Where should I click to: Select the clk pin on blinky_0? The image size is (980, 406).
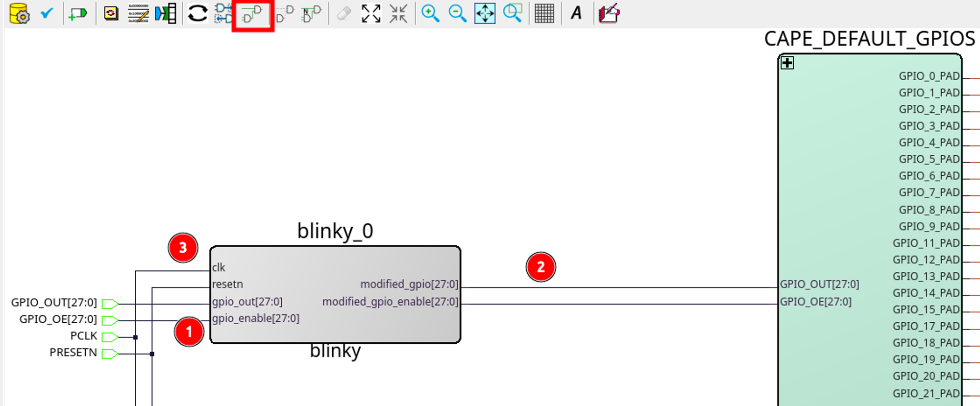tap(219, 267)
